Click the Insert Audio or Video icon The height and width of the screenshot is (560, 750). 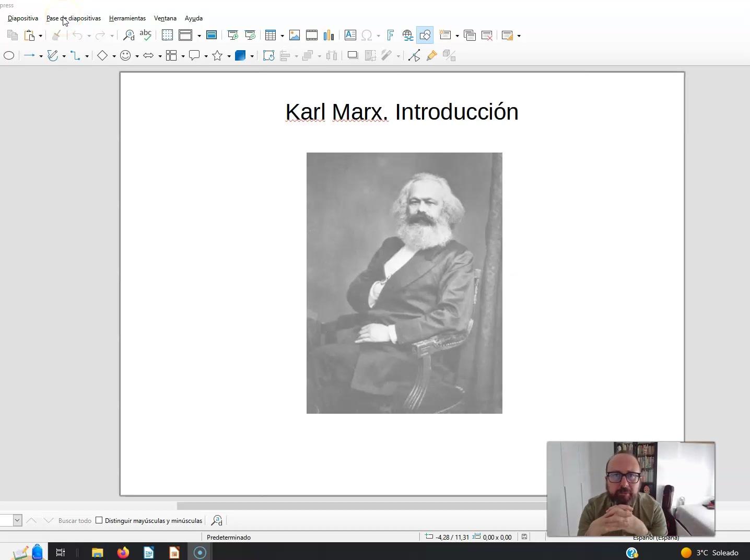[x=312, y=36]
